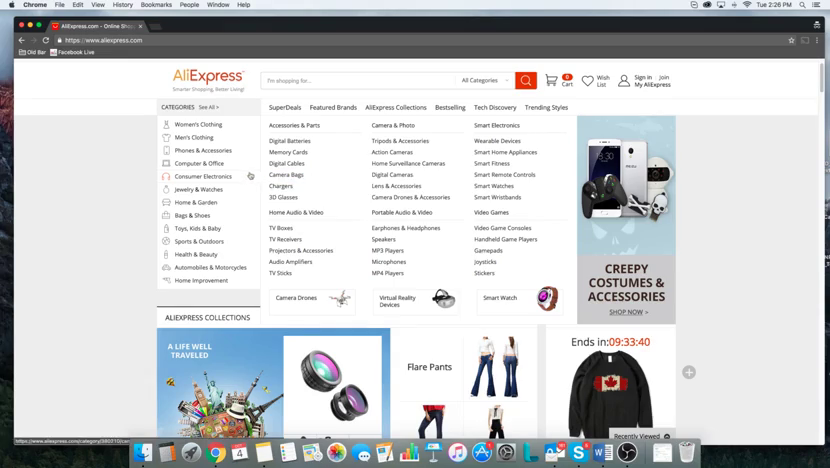830x468 pixels.
Task: Open Trash in the dock
Action: pyautogui.click(x=687, y=453)
